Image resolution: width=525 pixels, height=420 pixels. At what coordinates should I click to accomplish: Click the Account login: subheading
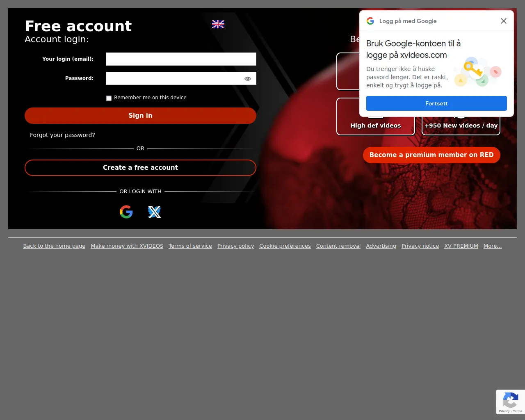point(57,39)
